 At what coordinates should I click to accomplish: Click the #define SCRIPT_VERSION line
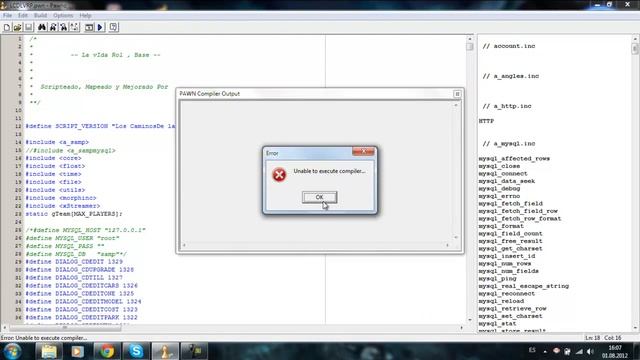click(100, 126)
